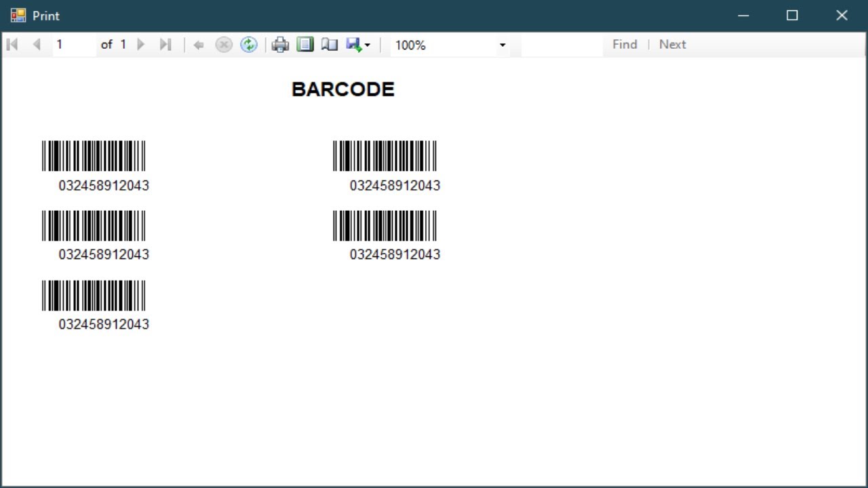Click the back to parent report arrow
The image size is (868, 488).
tap(199, 45)
